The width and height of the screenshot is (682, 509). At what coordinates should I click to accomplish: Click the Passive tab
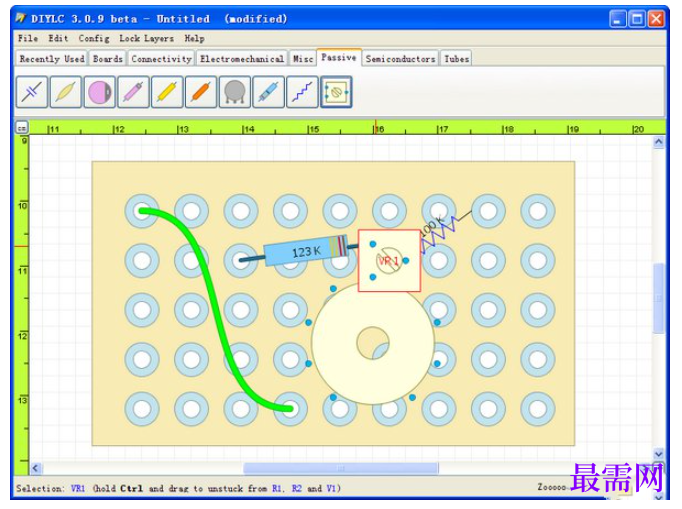click(339, 57)
